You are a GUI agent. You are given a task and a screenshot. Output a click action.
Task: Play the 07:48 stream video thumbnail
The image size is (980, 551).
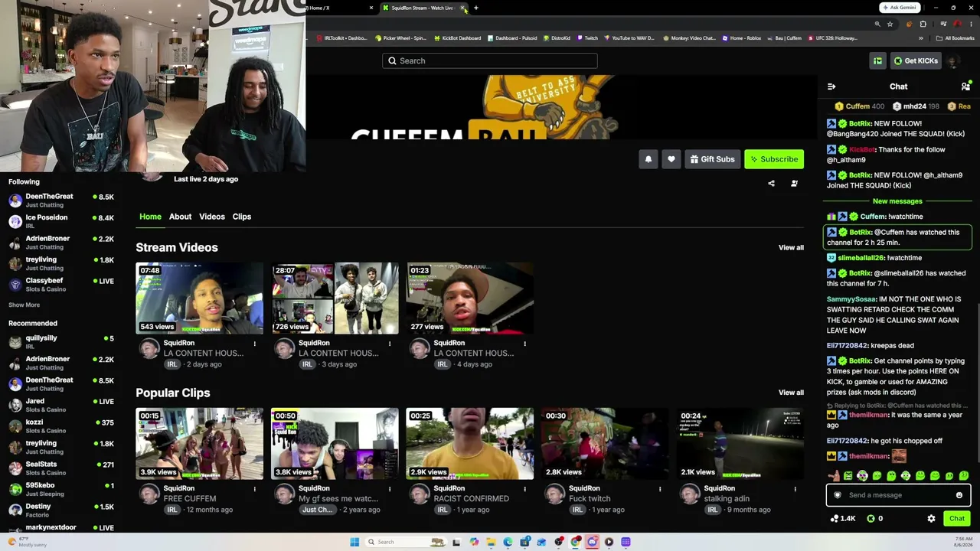point(200,298)
